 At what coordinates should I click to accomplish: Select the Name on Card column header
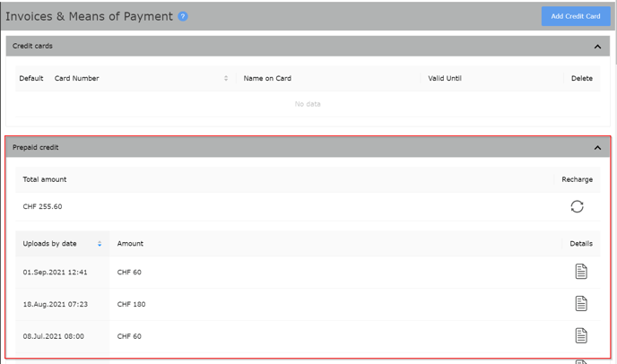point(265,79)
